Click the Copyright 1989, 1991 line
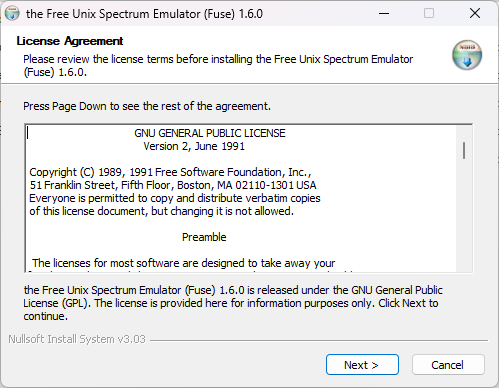The height and width of the screenshot is (388, 499). coord(170,172)
